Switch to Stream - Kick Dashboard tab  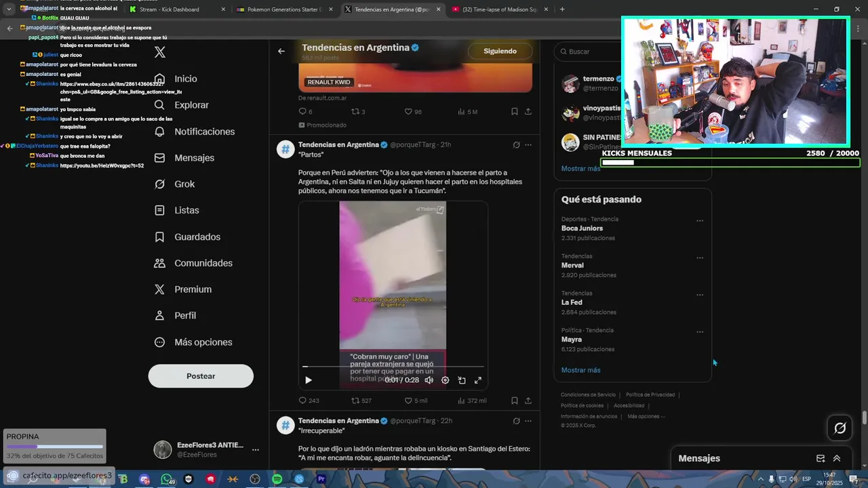point(178,9)
